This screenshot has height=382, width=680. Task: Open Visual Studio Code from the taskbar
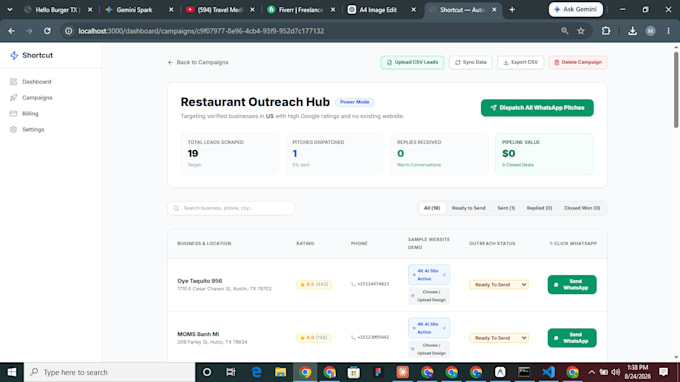548,372
